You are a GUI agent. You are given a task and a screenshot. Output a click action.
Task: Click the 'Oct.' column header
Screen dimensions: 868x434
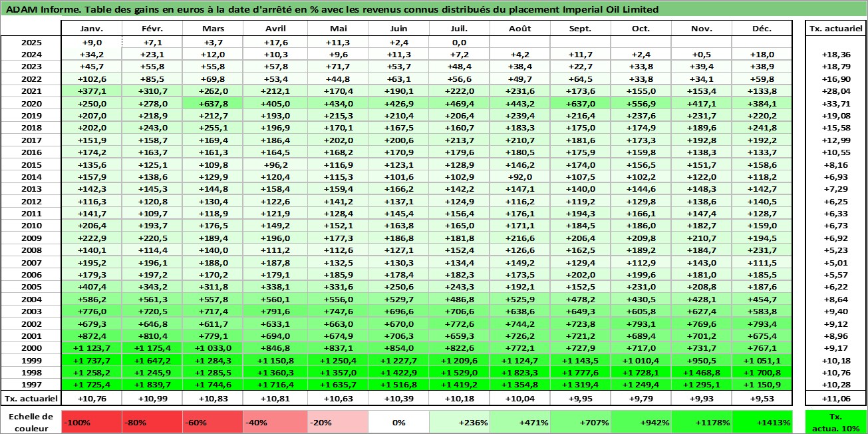[x=639, y=29]
